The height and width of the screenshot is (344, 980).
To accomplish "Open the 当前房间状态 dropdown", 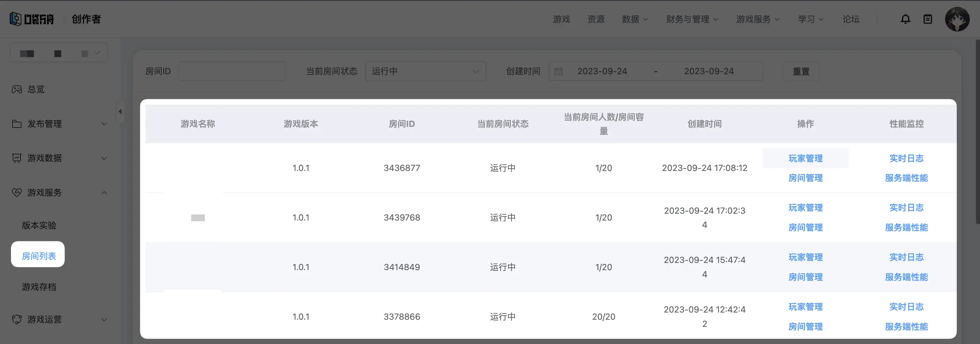I will (x=425, y=71).
